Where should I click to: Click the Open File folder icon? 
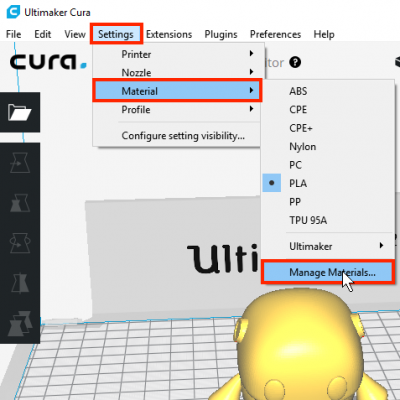point(20,112)
